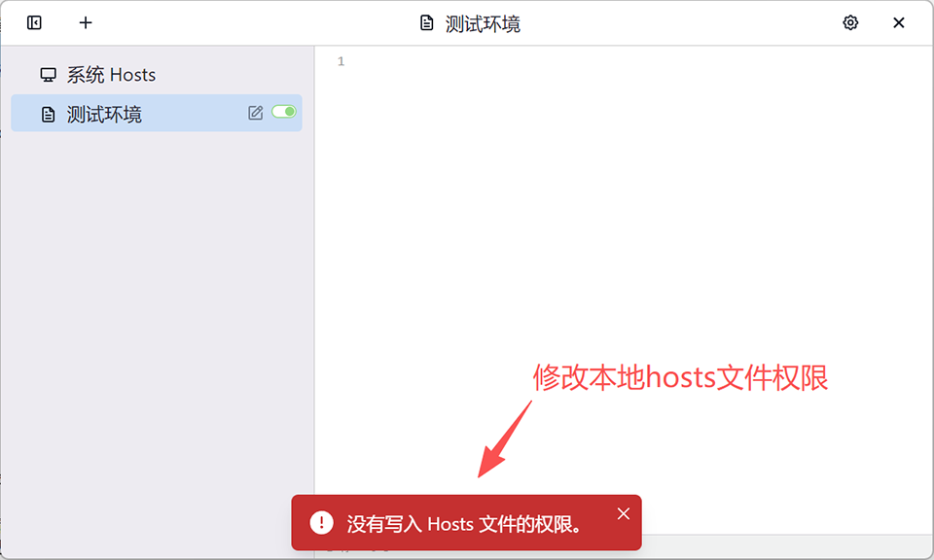Viewport: 934px width, 560px height.
Task: Edit the 测试环境 entry
Action: pos(256,113)
